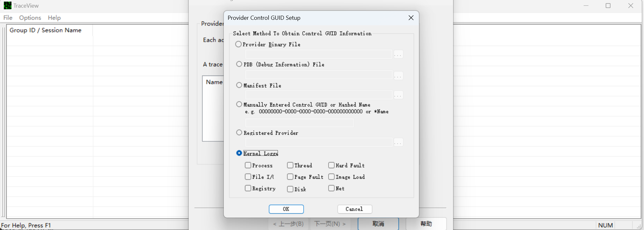Tick the Net checkbox
The height and width of the screenshot is (230, 644).
pyautogui.click(x=331, y=188)
